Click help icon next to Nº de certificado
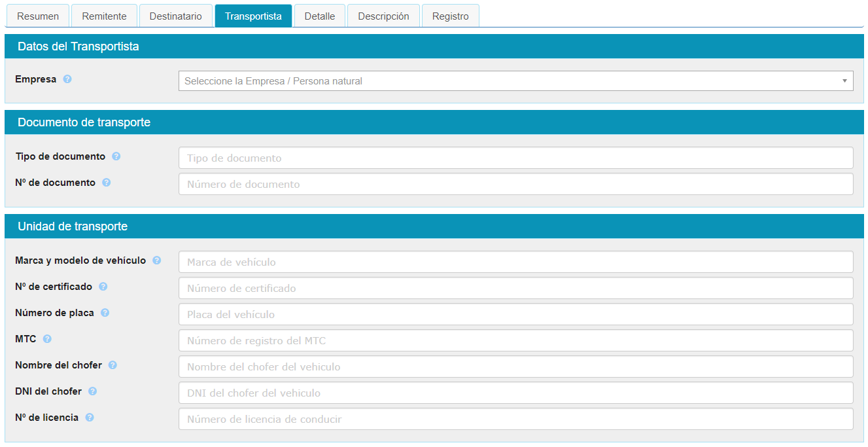Viewport: 868px width, 447px height. click(103, 287)
